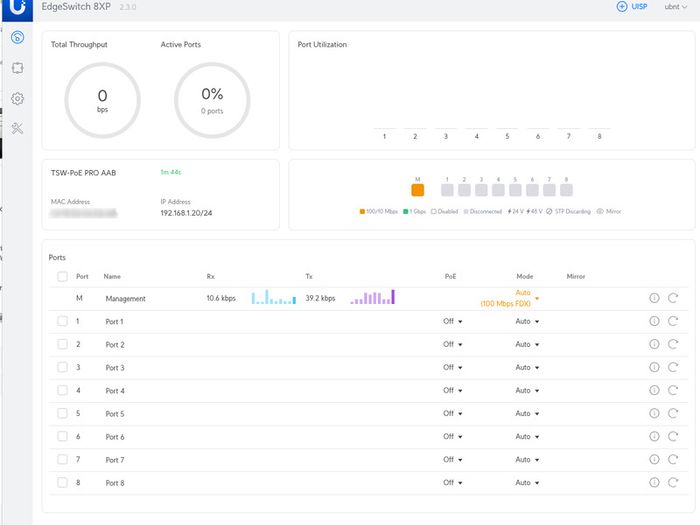Screen dimensions: 700x525
Task: Open the settings gear sidebar icon
Action: pos(17,99)
